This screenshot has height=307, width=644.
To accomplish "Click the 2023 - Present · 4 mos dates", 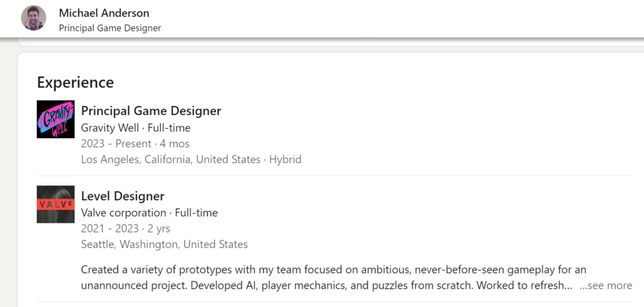I will click(x=135, y=144).
